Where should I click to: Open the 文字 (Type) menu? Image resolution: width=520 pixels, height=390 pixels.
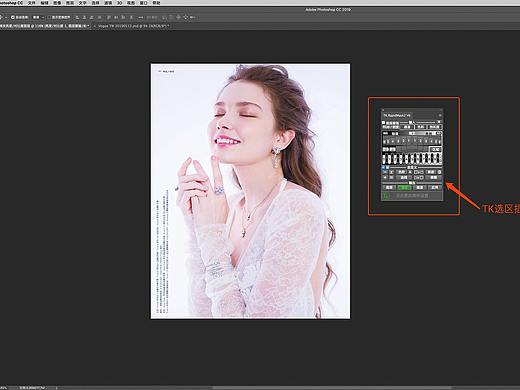[x=83, y=3]
